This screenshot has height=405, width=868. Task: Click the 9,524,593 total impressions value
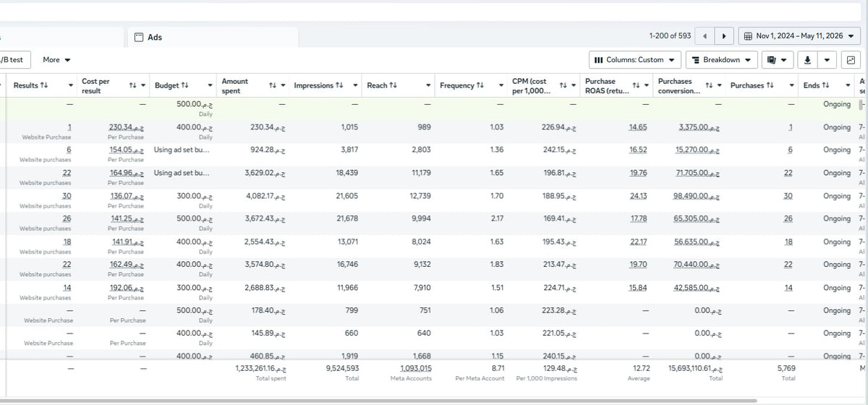(x=342, y=368)
